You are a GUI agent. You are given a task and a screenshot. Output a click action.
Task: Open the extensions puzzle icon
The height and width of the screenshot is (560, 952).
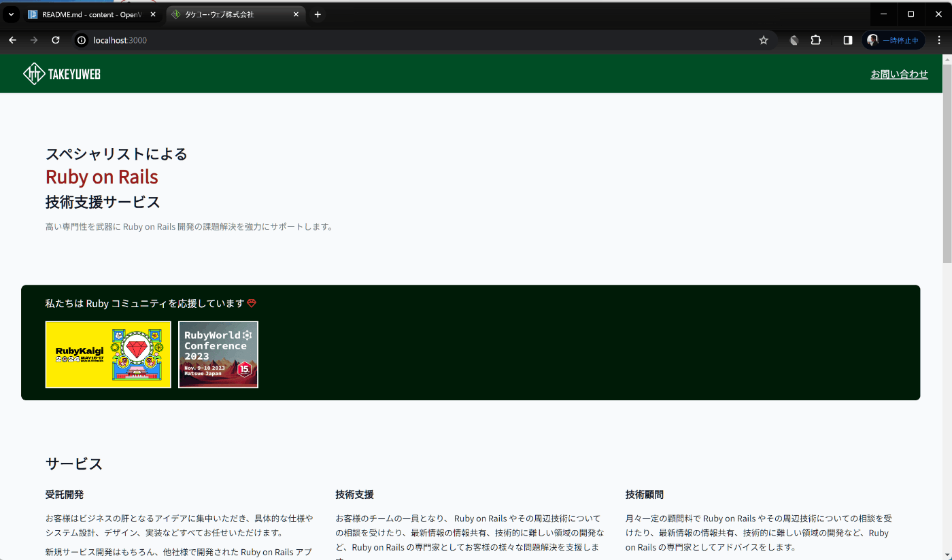coord(816,40)
